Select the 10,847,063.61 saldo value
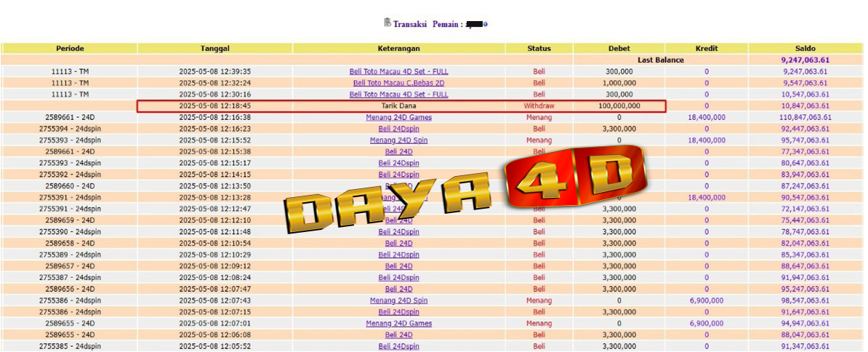Image resolution: width=868 pixels, height=352 pixels. [x=805, y=105]
